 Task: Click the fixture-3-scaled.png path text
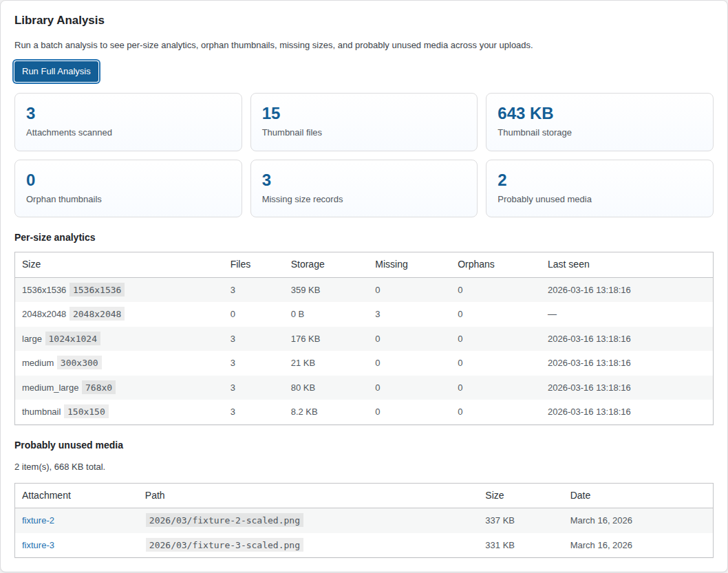coord(224,545)
